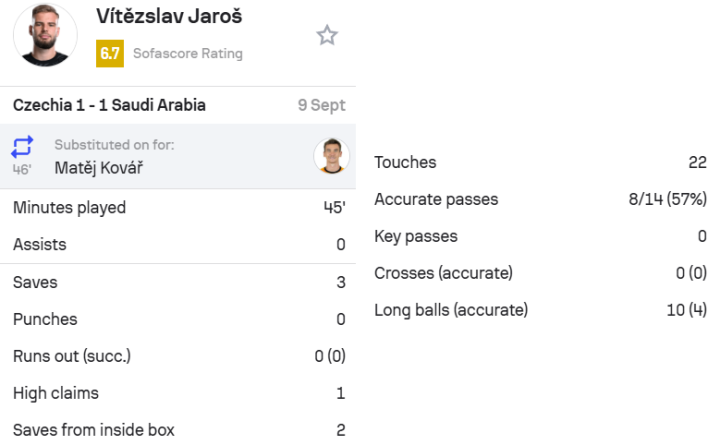Viewport: 720px width, 445px height.
Task: Select the Sofascore Rating label
Action: 188,54
